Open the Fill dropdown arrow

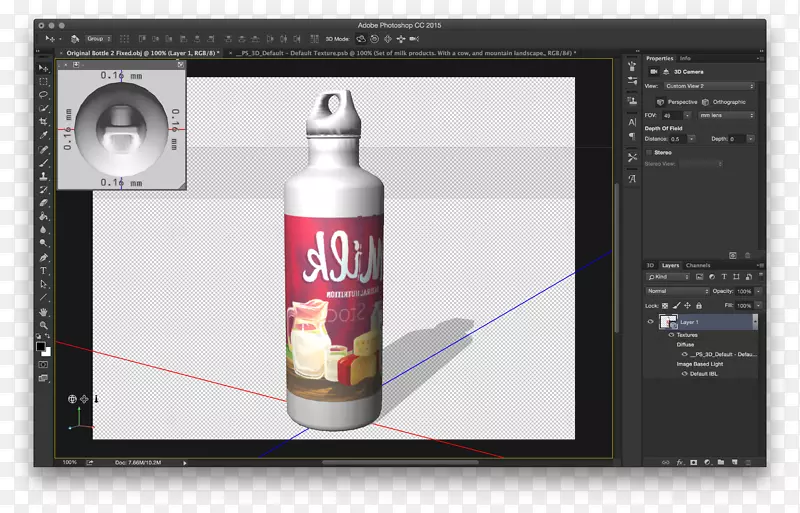tap(758, 305)
